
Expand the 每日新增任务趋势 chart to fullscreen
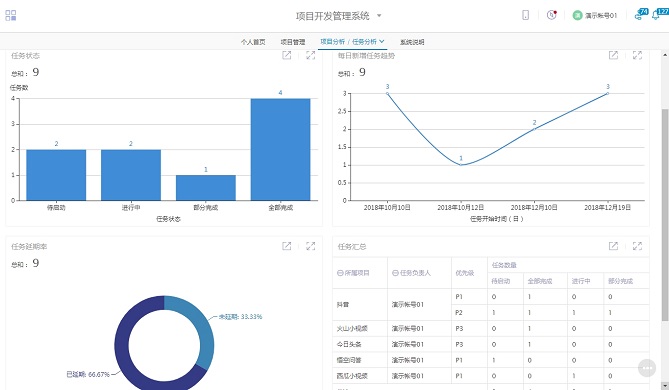click(x=637, y=55)
